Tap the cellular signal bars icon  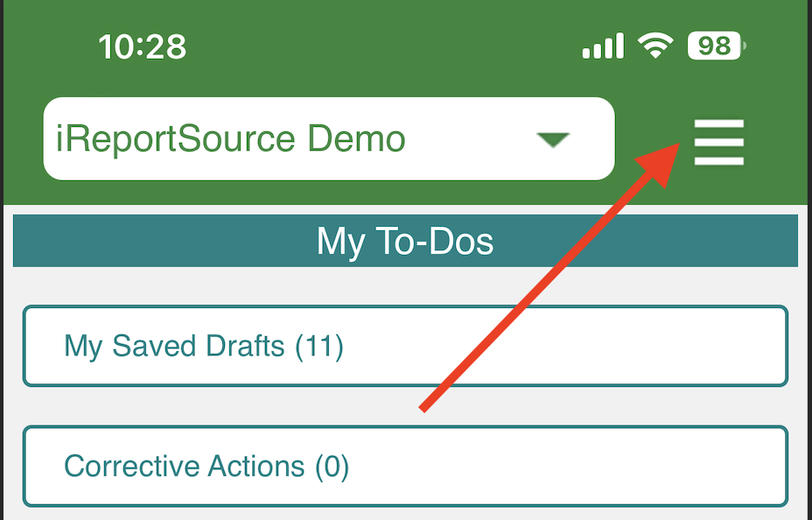(603, 46)
